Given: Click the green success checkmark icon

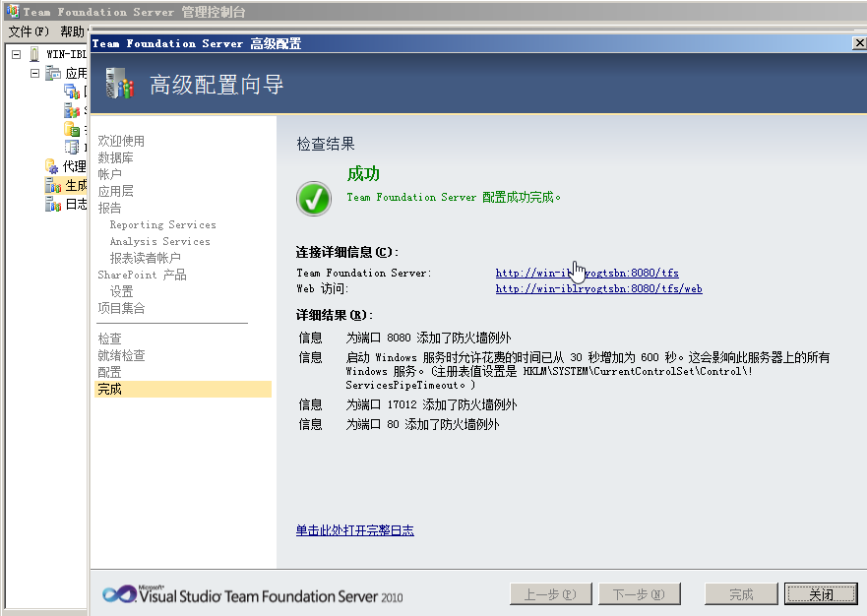Looking at the screenshot, I should pyautogui.click(x=314, y=199).
